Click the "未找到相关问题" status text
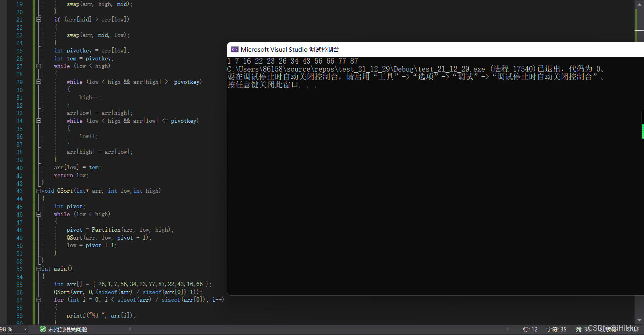The image size is (644, 335). [x=67, y=329]
